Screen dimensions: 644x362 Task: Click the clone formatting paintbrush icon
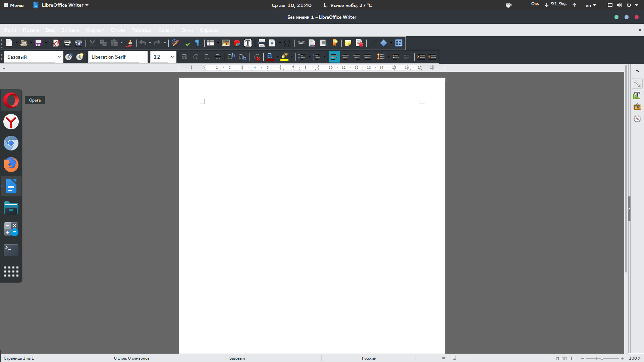point(130,43)
